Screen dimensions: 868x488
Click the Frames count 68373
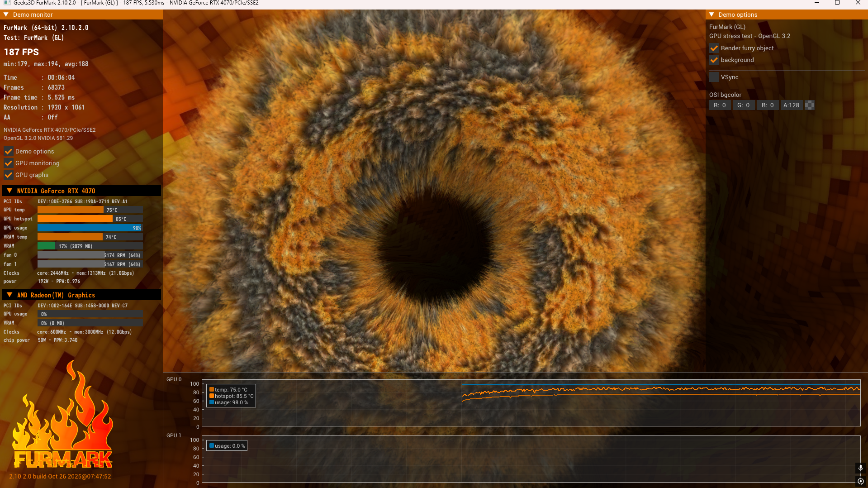click(56, 88)
